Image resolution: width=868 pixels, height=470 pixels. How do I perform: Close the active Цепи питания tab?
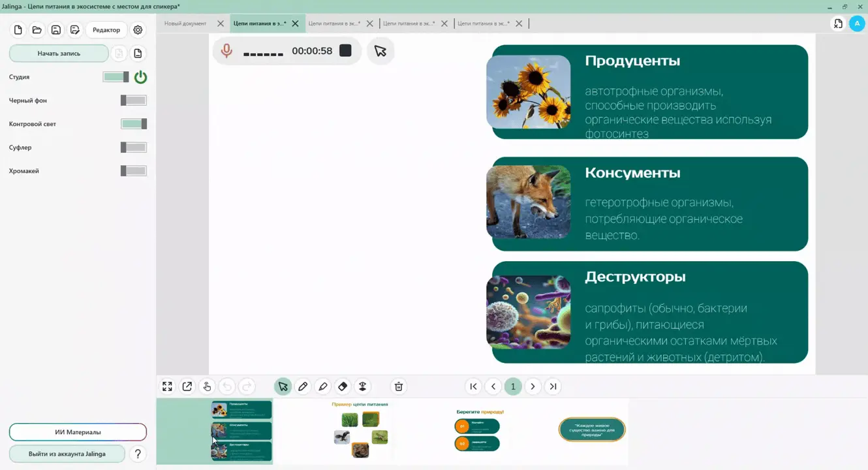coord(295,23)
